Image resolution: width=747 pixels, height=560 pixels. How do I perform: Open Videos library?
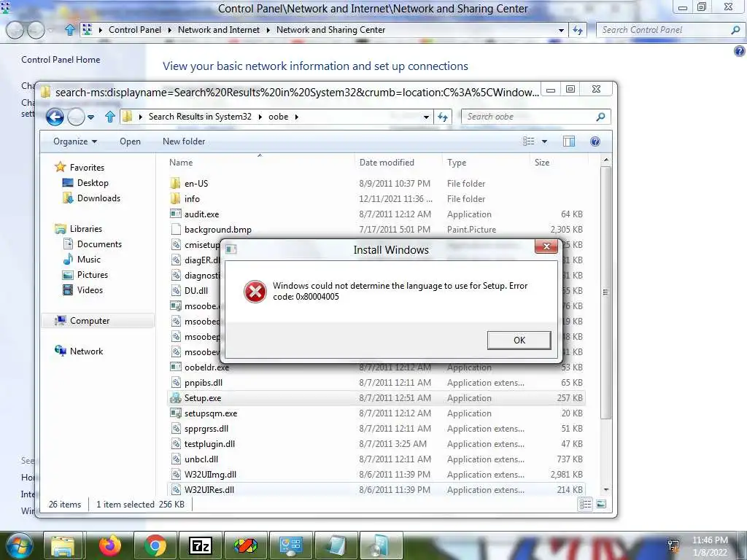(90, 290)
